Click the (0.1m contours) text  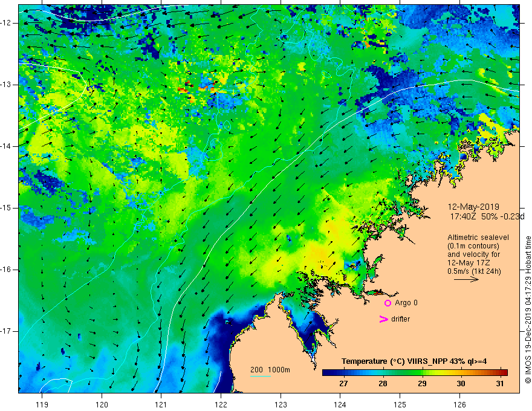pos(473,246)
